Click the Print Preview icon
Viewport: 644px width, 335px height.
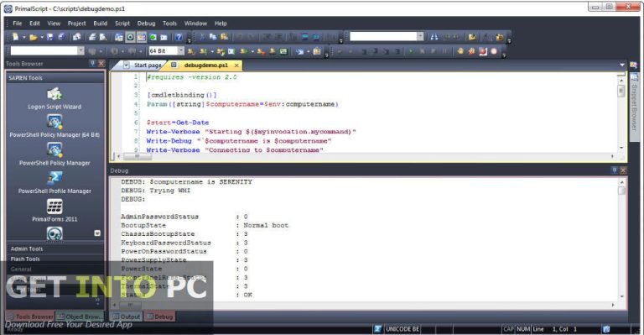[x=103, y=37]
